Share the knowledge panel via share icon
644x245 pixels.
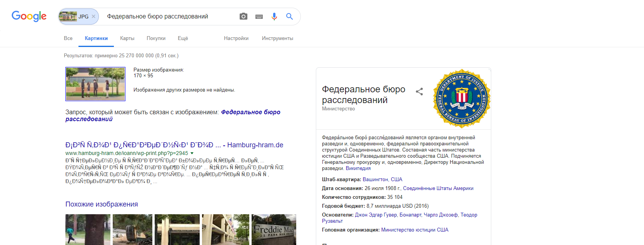tap(419, 92)
